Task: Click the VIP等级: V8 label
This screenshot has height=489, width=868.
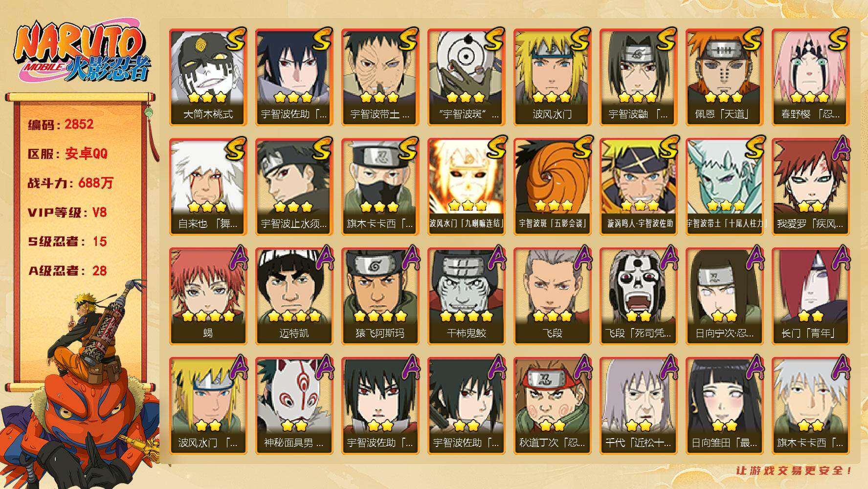Action: click(x=67, y=212)
